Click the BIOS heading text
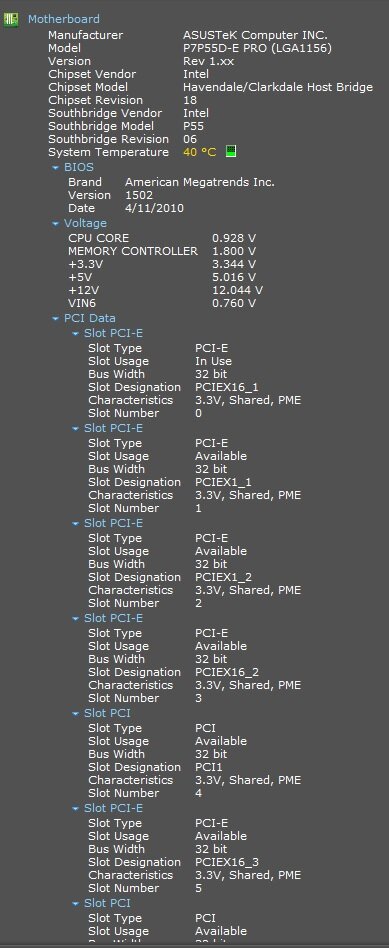Screen dimensions: 389x948 [x=79, y=167]
